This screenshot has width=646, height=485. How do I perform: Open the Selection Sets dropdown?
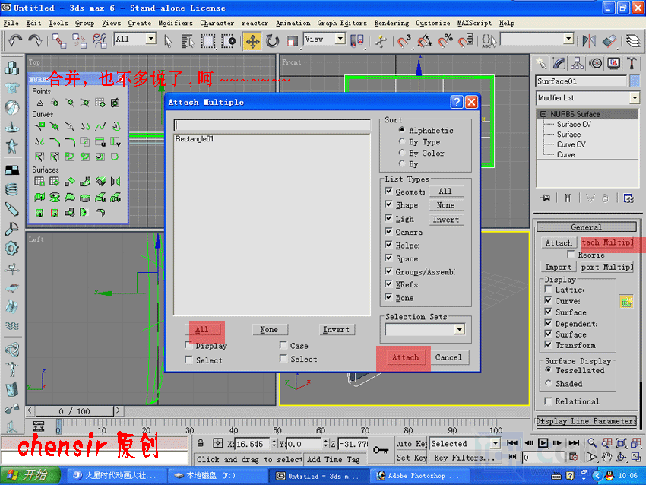tap(459, 329)
